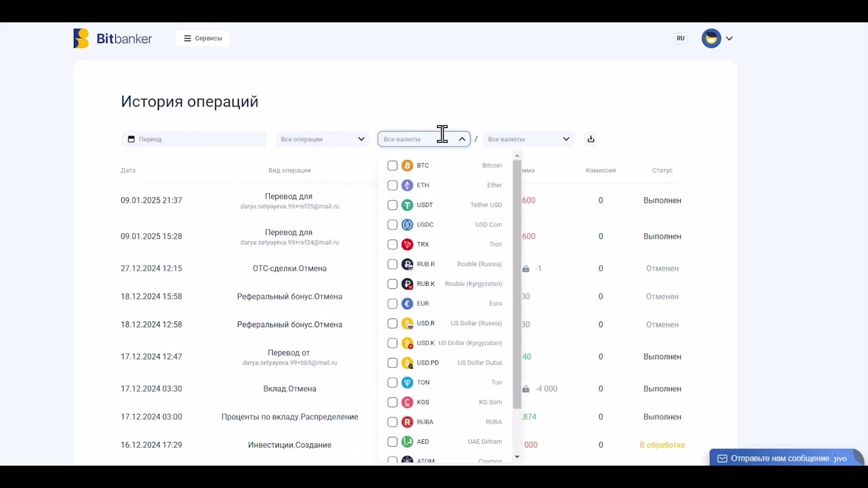868x488 pixels.
Task: Open the user profile avatar
Action: click(711, 39)
